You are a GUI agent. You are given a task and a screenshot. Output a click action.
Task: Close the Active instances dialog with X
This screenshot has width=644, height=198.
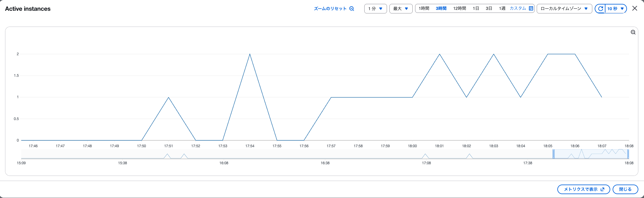click(x=635, y=8)
